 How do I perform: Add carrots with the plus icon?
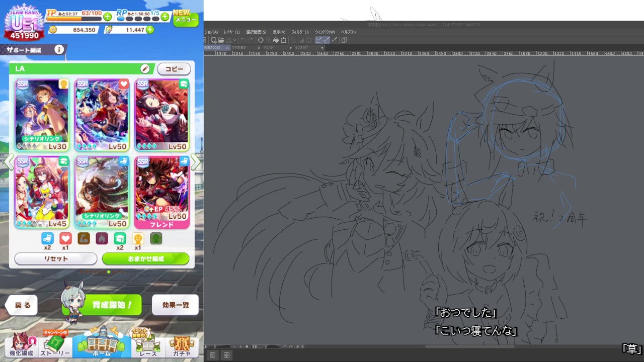[x=149, y=30]
